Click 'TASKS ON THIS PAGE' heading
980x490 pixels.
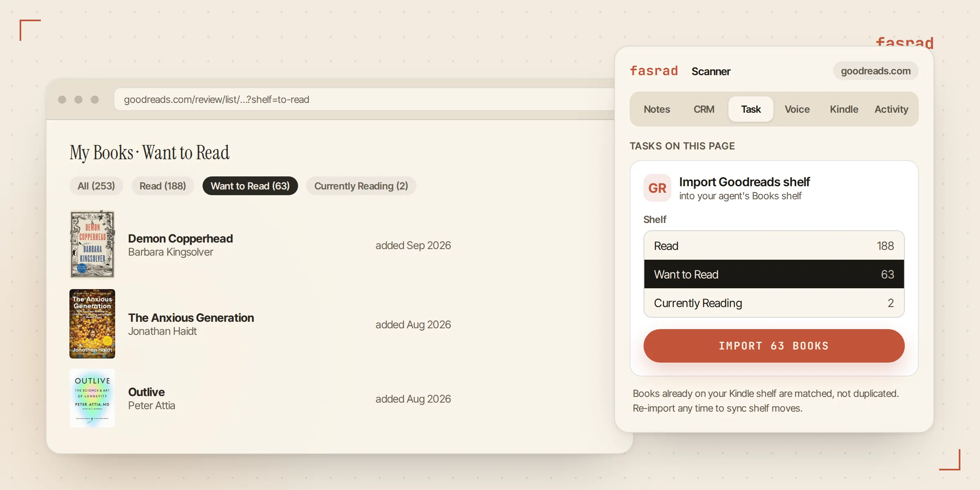coord(682,146)
